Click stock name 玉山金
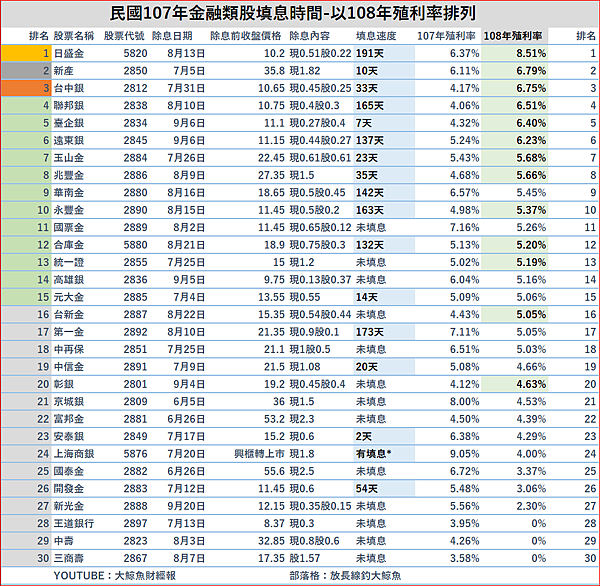This screenshot has height=586, width=600. click(x=68, y=158)
